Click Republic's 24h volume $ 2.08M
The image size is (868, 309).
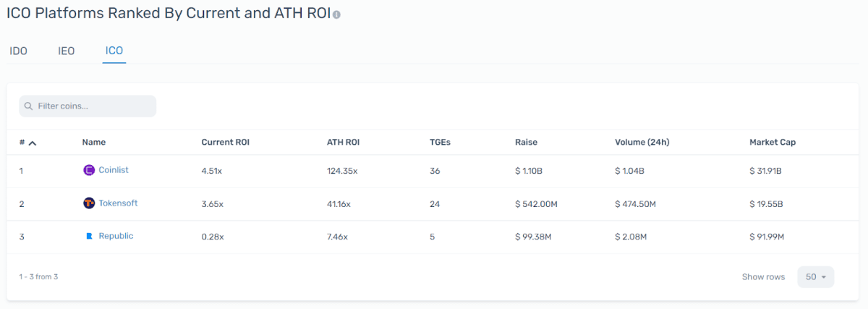[x=631, y=237]
